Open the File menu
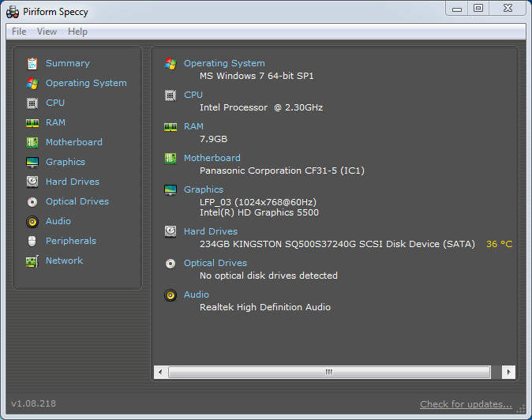Image resolution: width=532 pixels, height=420 pixels. pos(19,32)
